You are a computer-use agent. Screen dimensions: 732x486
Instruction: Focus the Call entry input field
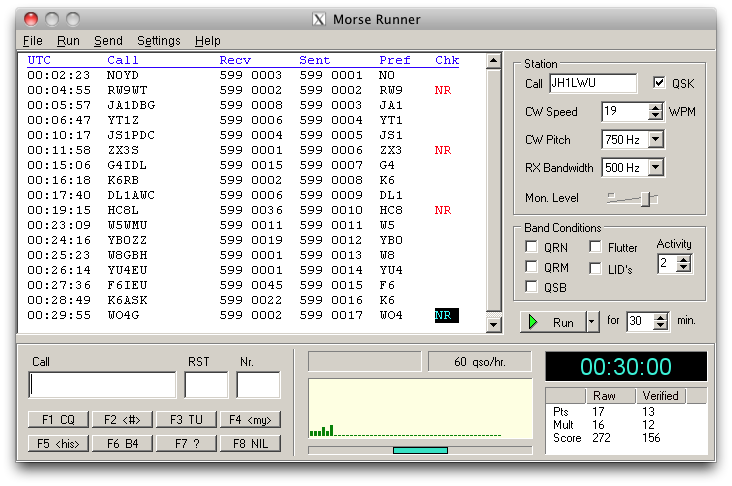point(102,385)
